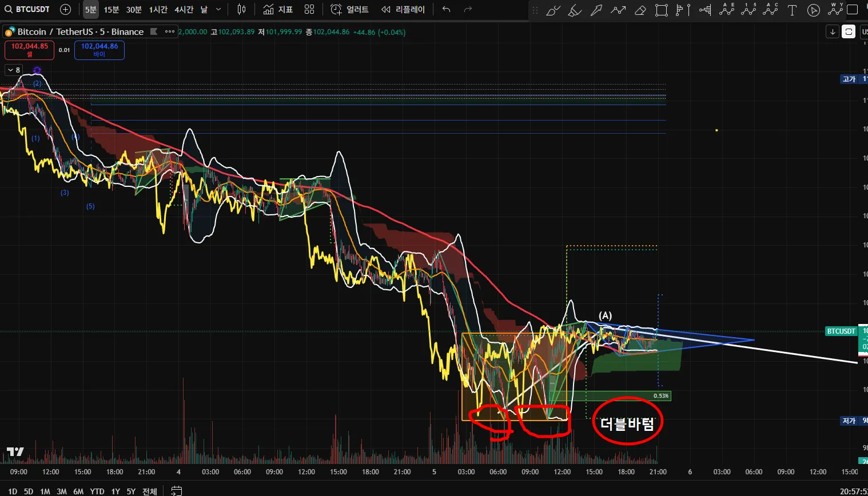Add symbol with the plus icon
868x496 pixels.
pos(65,9)
